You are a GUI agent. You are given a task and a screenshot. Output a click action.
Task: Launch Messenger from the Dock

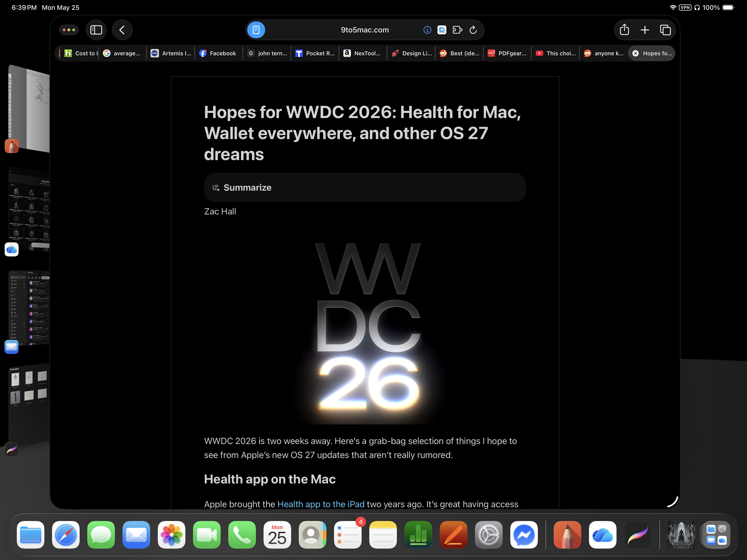[524, 535]
